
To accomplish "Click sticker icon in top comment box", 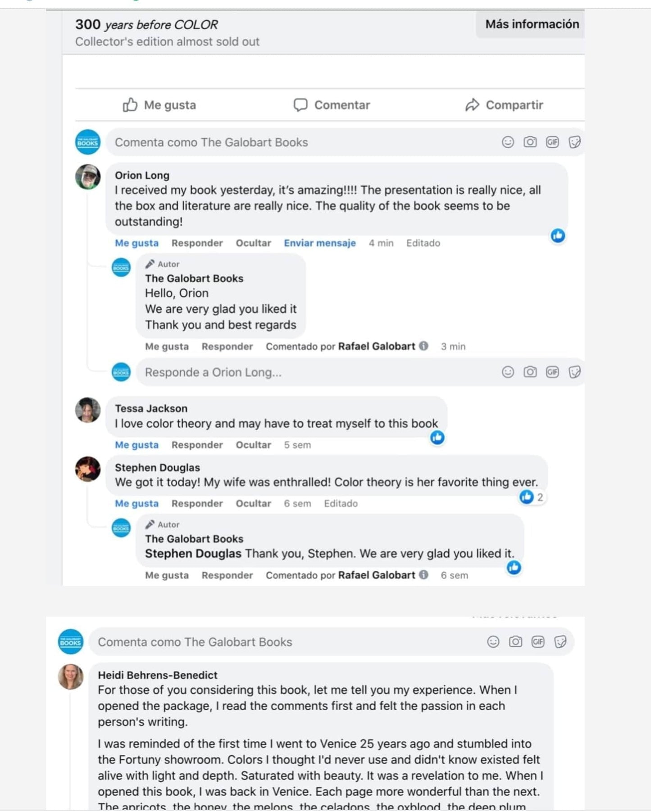I will point(574,142).
